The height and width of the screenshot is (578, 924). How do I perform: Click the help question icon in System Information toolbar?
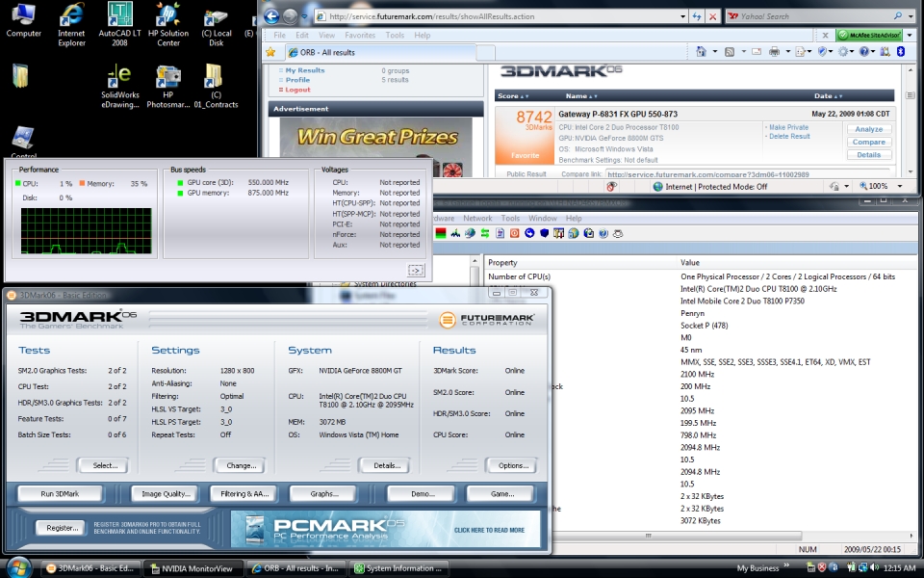click(603, 233)
